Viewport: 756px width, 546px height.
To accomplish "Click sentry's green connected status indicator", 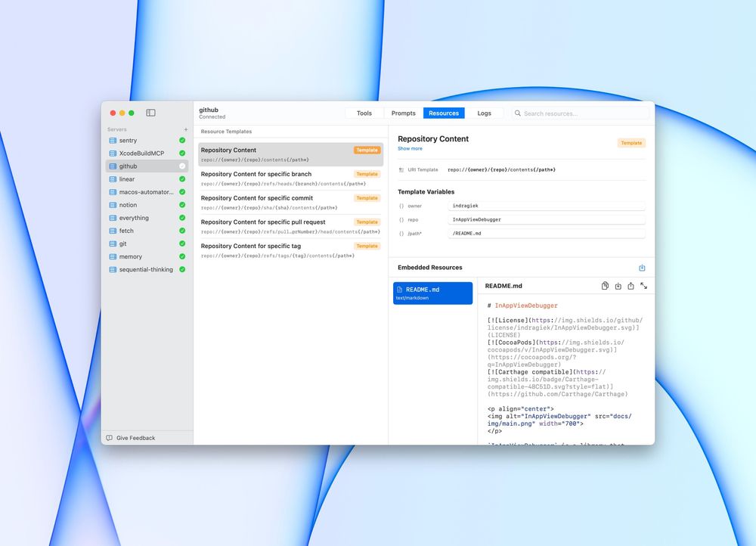I will click(182, 141).
